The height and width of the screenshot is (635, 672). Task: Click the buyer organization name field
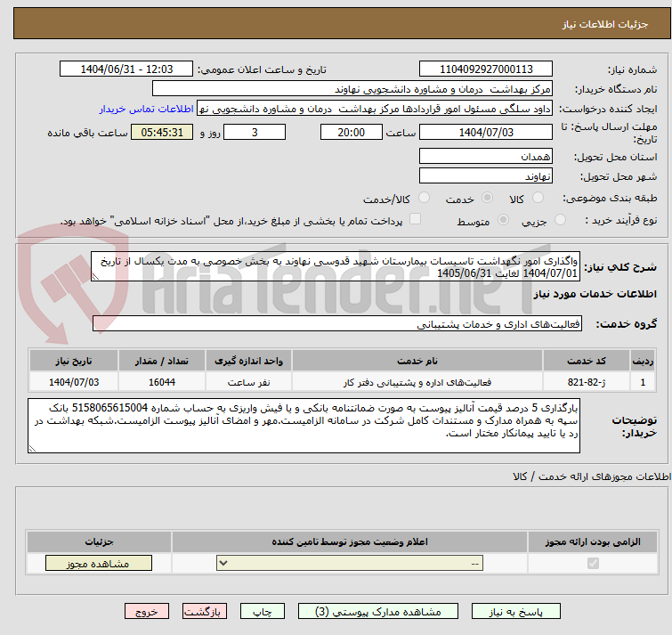352,89
